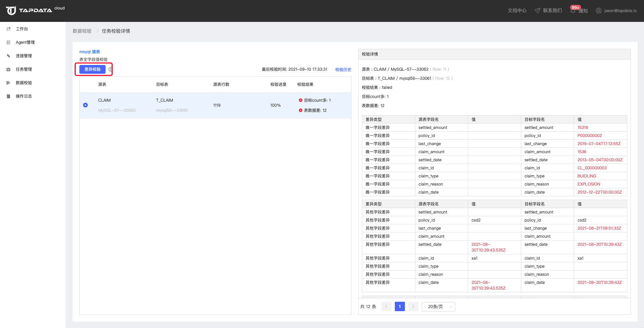Image resolution: width=644 pixels, height=328 pixels.
Task: Click the workbench icon in sidebar
Action: pyautogui.click(x=8, y=29)
